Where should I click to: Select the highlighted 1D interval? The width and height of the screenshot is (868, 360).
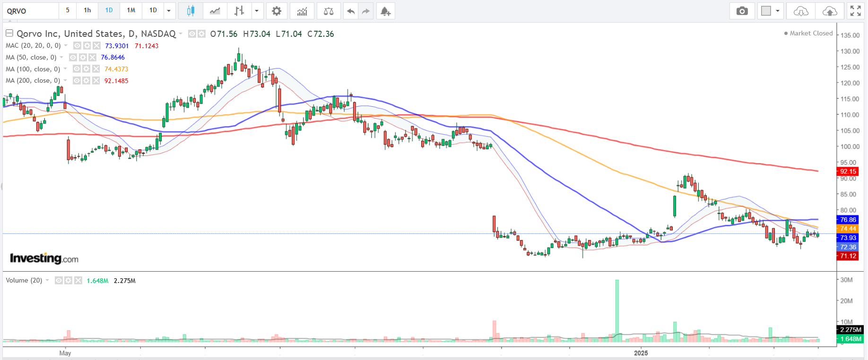coord(109,10)
